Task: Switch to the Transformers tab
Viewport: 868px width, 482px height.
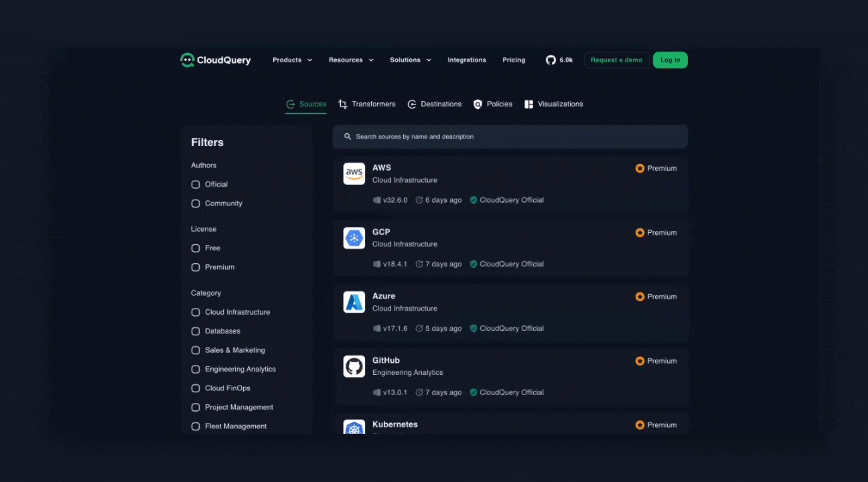Action: pyautogui.click(x=367, y=104)
